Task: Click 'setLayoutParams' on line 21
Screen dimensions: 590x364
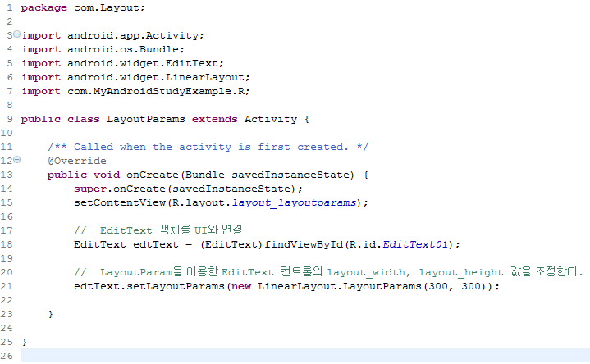Action: click(175, 286)
